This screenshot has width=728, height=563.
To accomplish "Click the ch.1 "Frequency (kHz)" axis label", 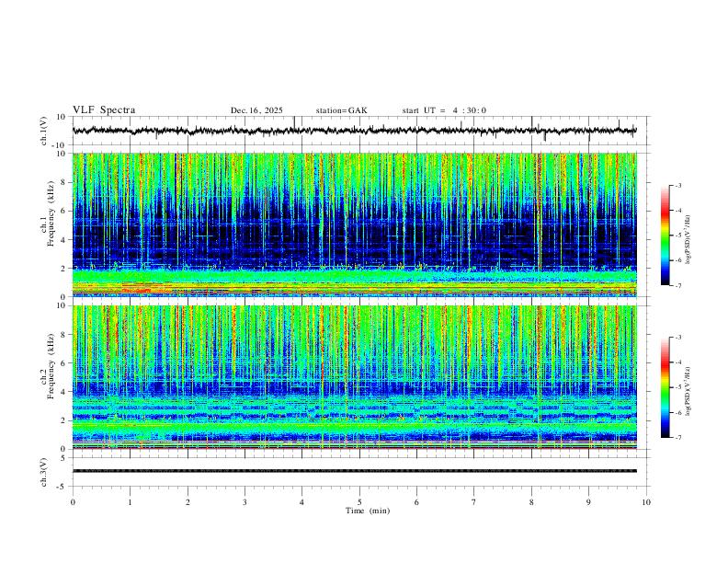I will (x=51, y=213).
